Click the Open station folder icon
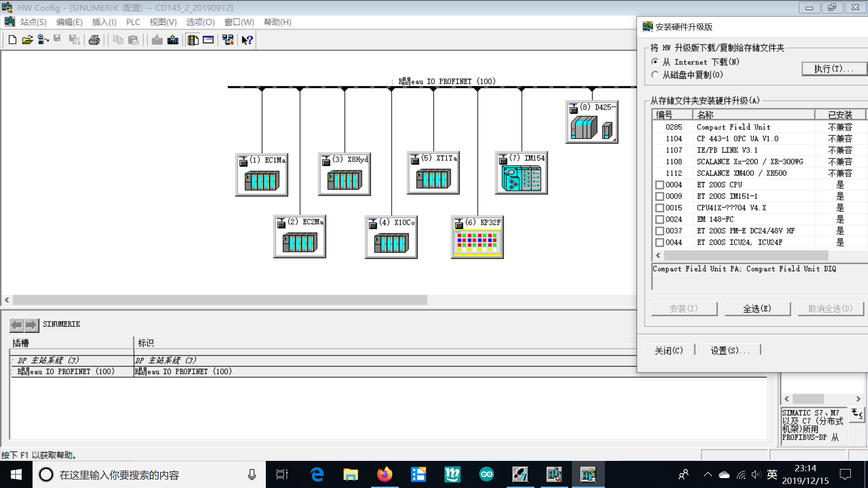The height and width of the screenshot is (488, 868). [x=27, y=40]
